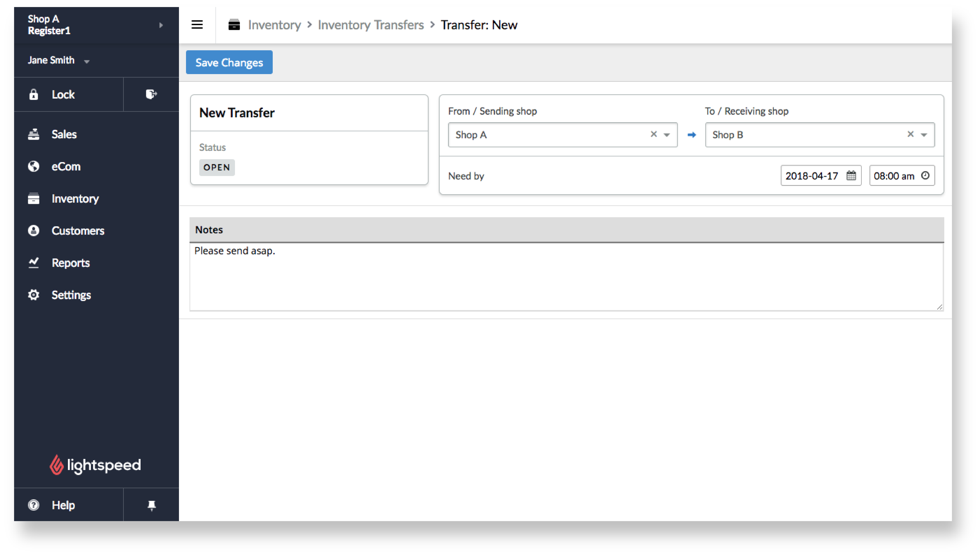This screenshot has height=556, width=980.
Task: Click the New Transfer heading
Action: pos(236,113)
